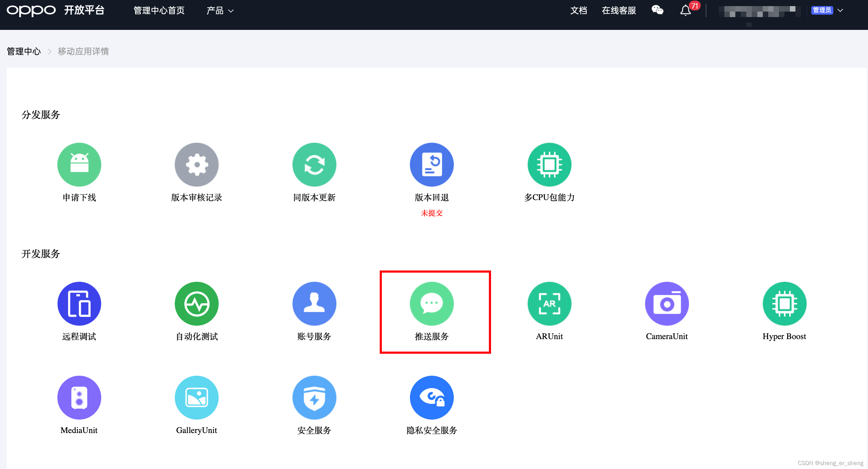Open the ARUnit service icon
This screenshot has height=469, width=868.
pos(549,303)
